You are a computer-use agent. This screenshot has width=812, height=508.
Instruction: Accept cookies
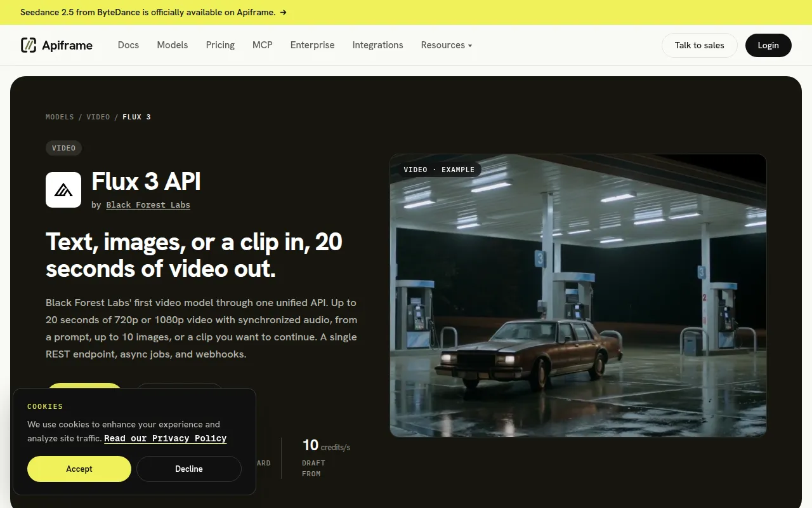[79, 469]
